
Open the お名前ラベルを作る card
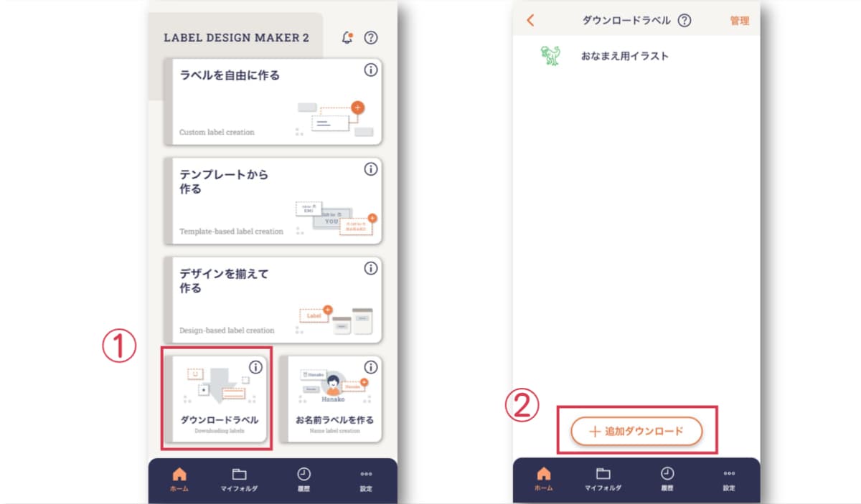(x=330, y=399)
